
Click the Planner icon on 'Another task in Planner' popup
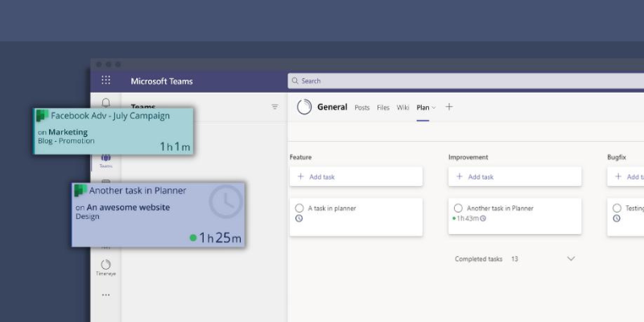(x=80, y=191)
